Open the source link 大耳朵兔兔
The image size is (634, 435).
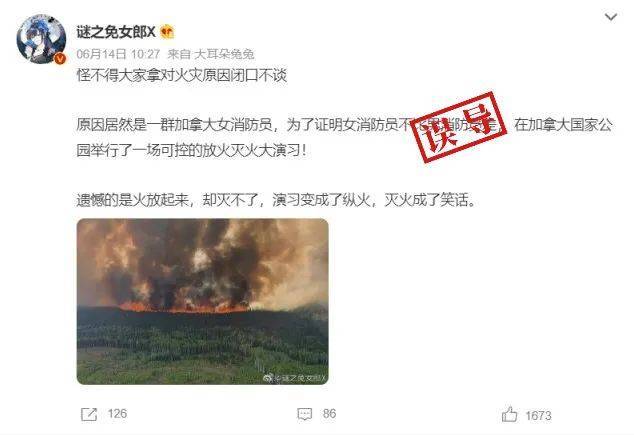point(224,54)
